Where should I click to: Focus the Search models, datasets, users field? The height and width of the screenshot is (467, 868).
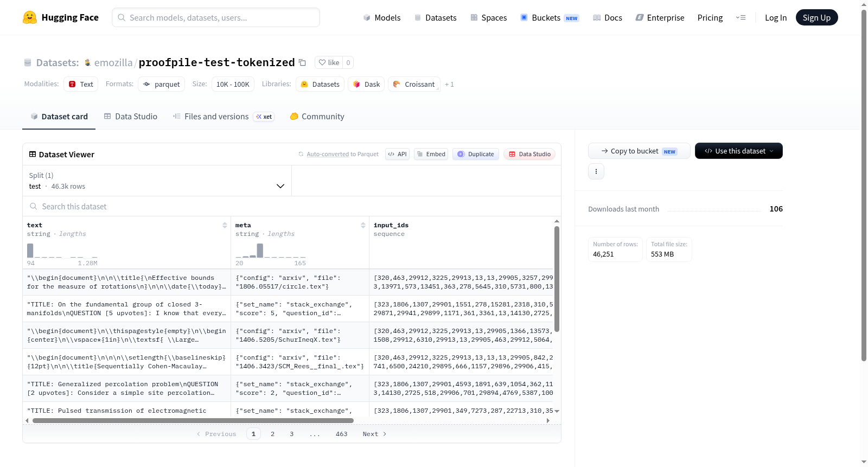click(216, 17)
